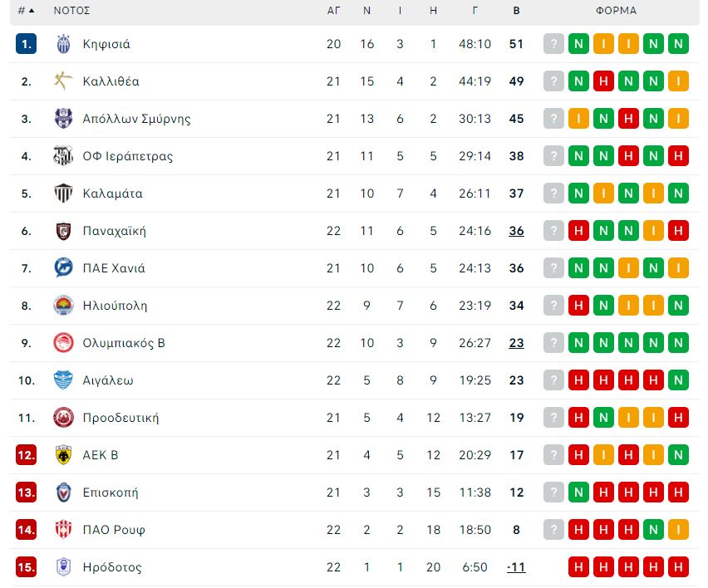Click the underlined 36 points for Παναχαϊκή
This screenshot has width=708, height=588.
517,231
